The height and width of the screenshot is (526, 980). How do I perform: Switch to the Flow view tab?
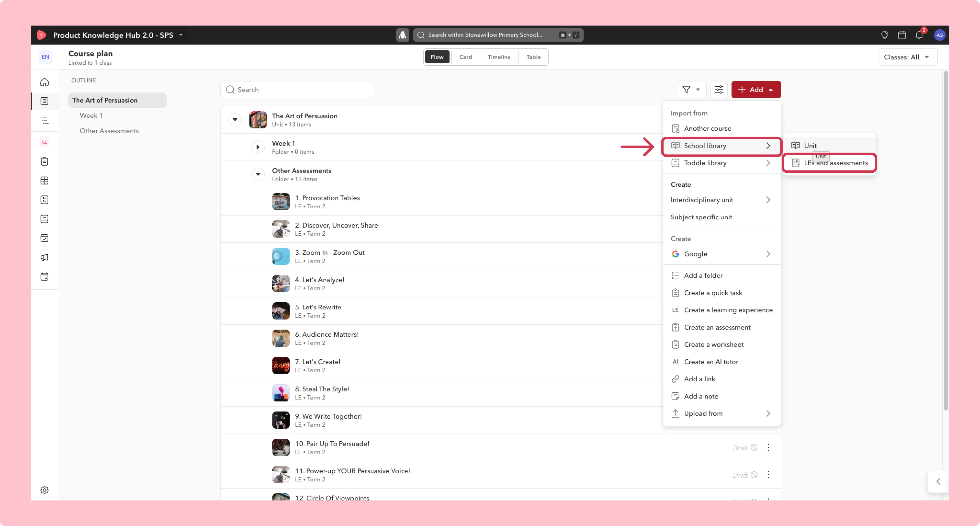click(437, 57)
